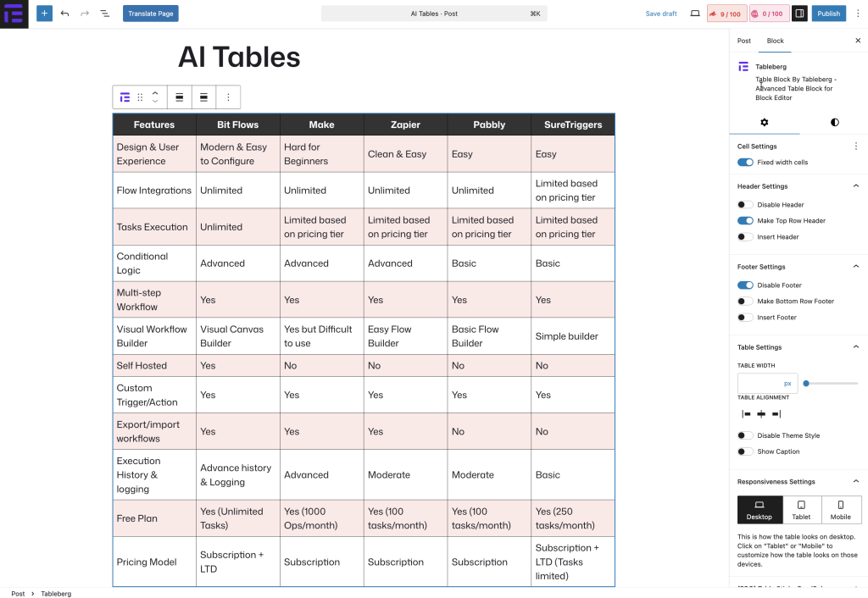Collapse the Header Settings section

(856, 185)
